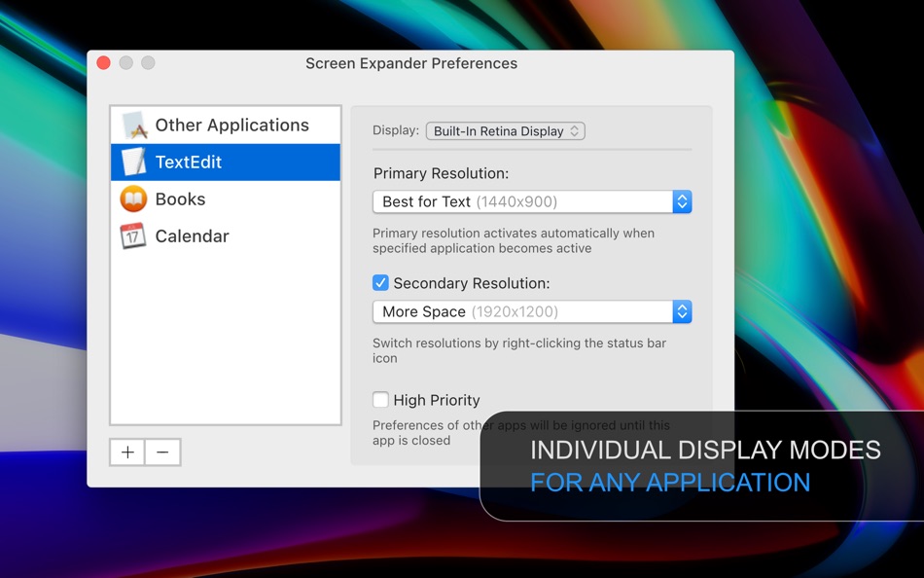
Task: Open the Secondary Resolution More Space popup
Action: (x=532, y=311)
